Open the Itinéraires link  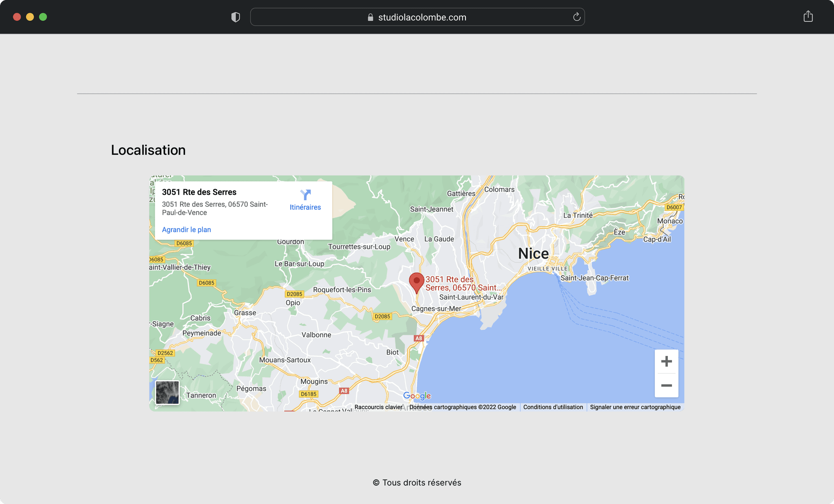click(305, 207)
